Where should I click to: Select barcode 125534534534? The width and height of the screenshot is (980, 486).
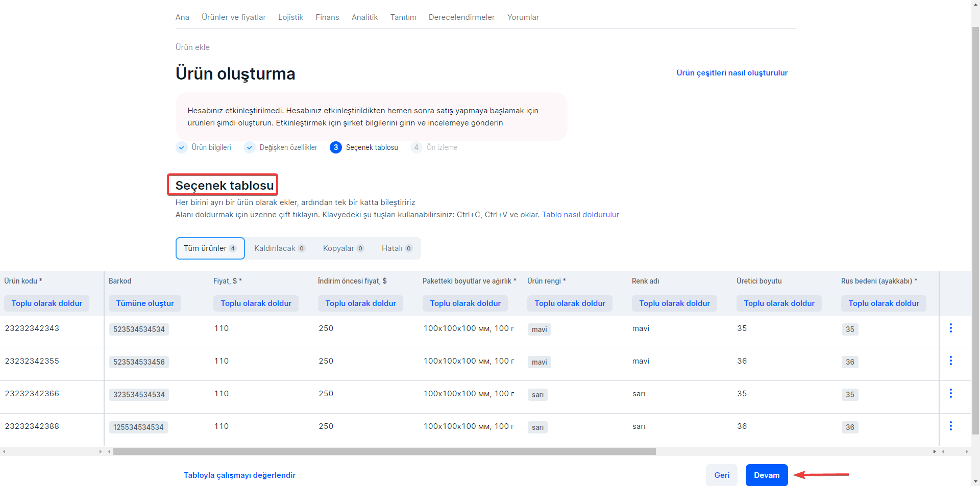pyautogui.click(x=138, y=427)
